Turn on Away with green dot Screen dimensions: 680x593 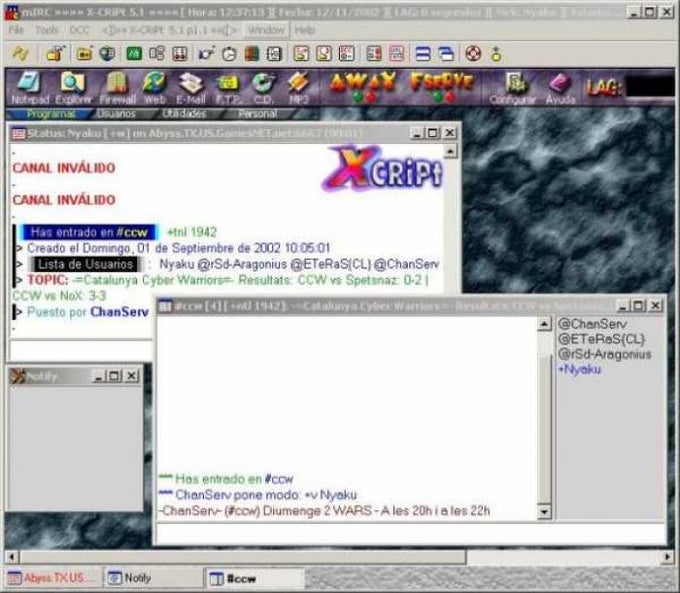[357, 97]
